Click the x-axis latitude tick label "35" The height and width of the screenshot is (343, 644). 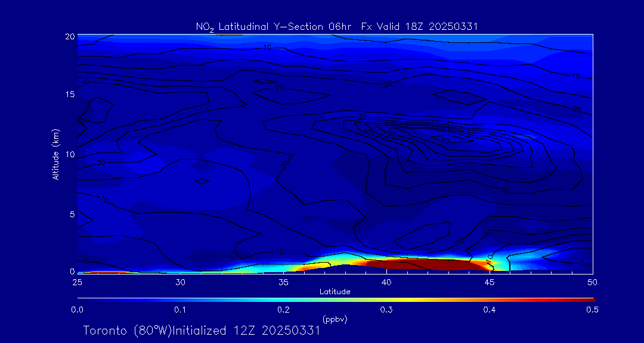283,282
